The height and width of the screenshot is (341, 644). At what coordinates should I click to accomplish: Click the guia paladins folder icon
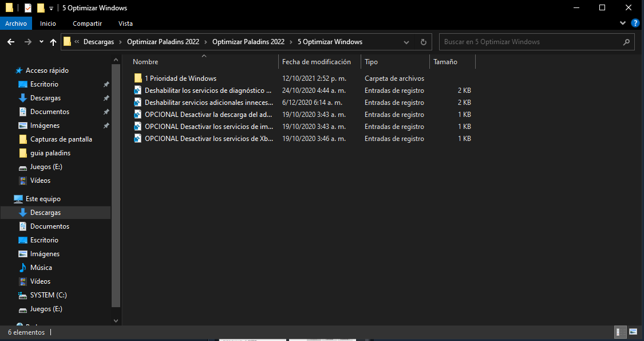(x=23, y=153)
